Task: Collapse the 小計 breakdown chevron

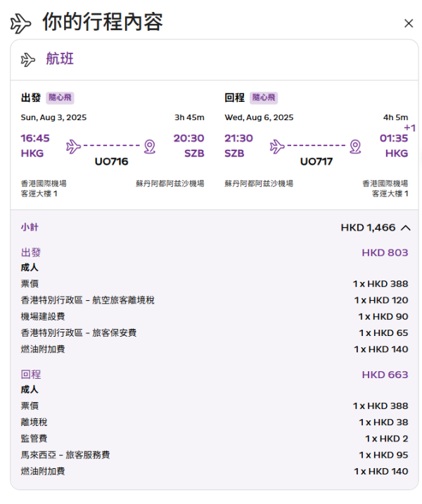Action: 406,228
